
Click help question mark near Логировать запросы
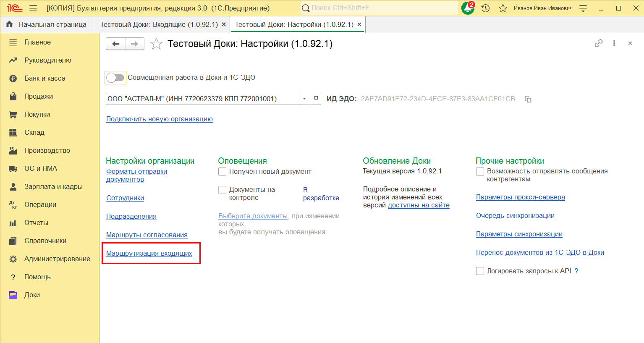576,271
